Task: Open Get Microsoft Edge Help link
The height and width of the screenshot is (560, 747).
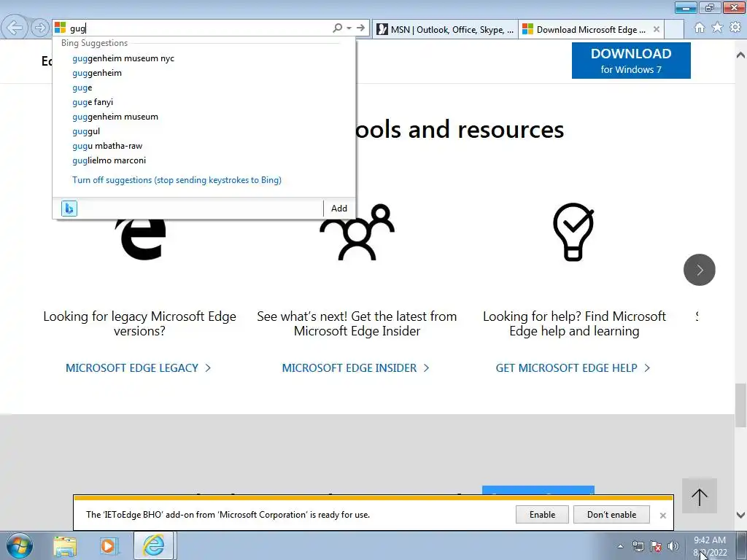Action: click(573, 368)
